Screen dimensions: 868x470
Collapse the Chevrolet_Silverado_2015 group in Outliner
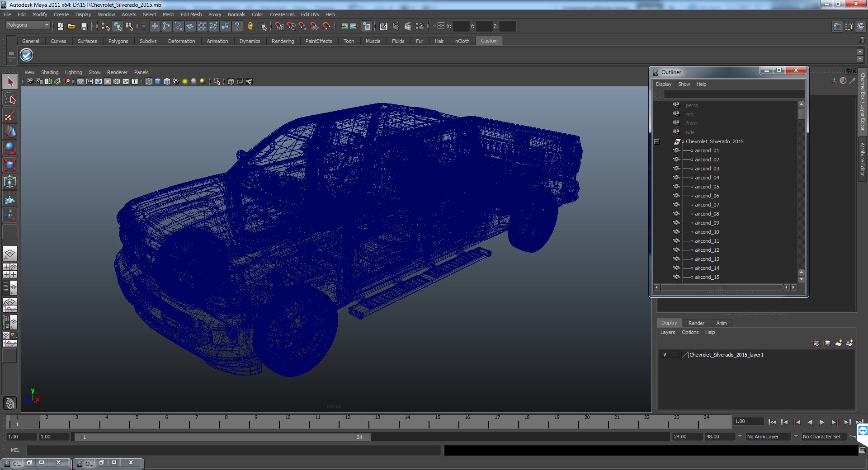[x=656, y=141]
